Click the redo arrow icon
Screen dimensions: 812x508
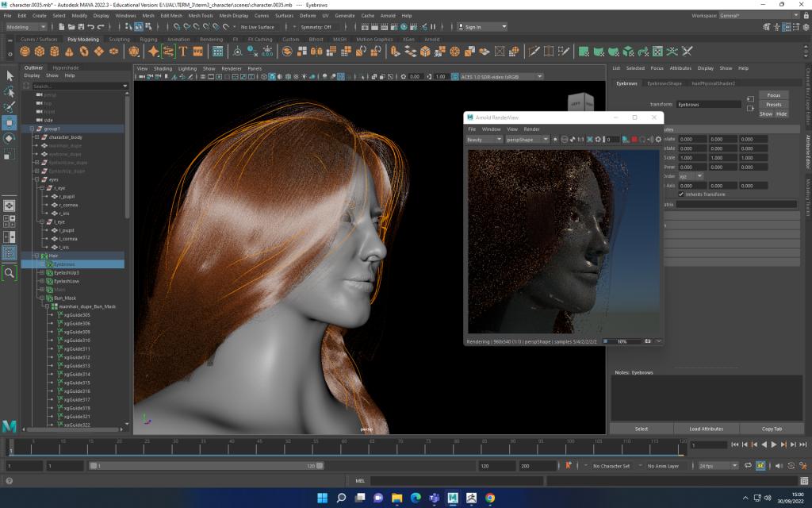tap(101, 27)
